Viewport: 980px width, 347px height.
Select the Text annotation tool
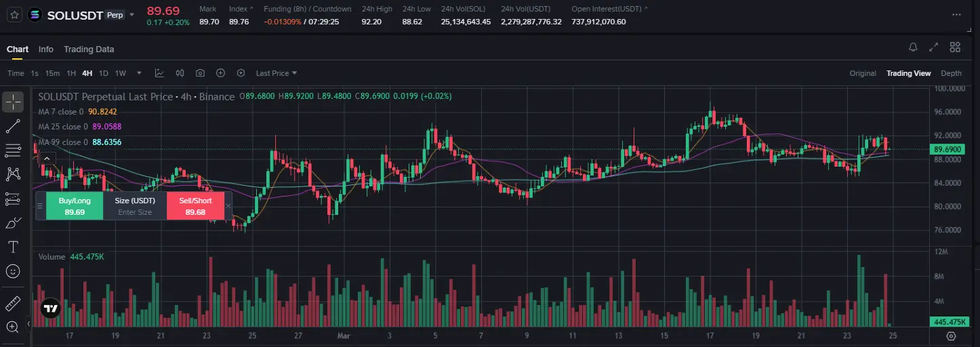tap(13, 247)
